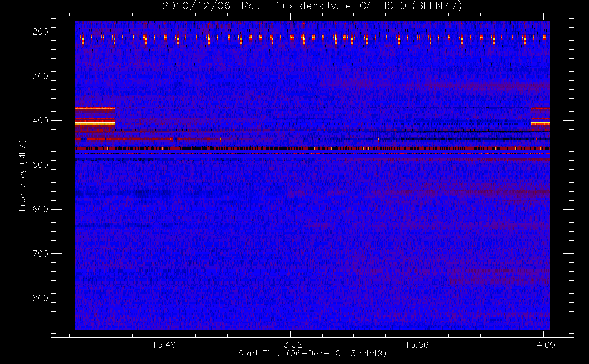Click the 'Start Time (06-Dec-10 13:44:49)' axis label
This screenshot has width=589, height=364.
pos(312,353)
